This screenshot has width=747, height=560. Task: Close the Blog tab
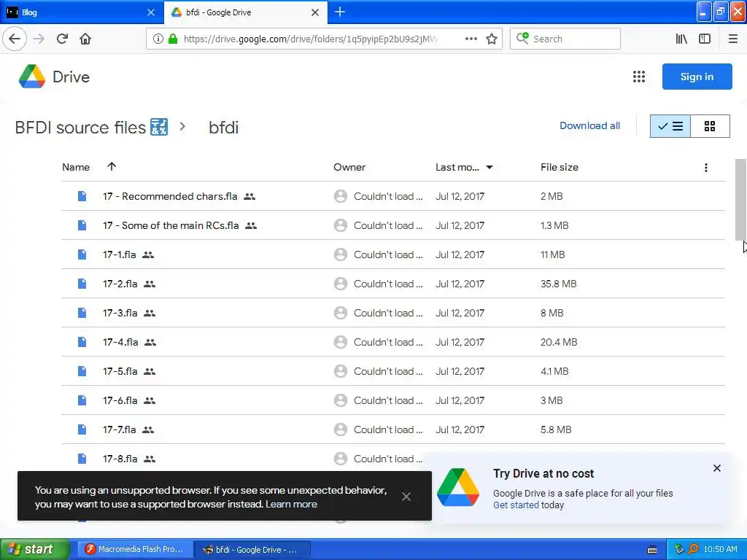click(x=150, y=12)
